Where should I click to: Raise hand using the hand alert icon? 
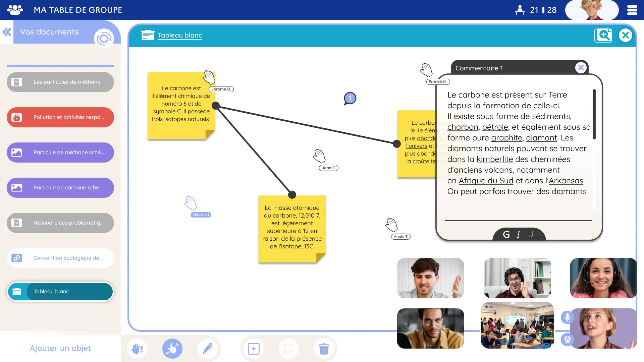[137, 349]
